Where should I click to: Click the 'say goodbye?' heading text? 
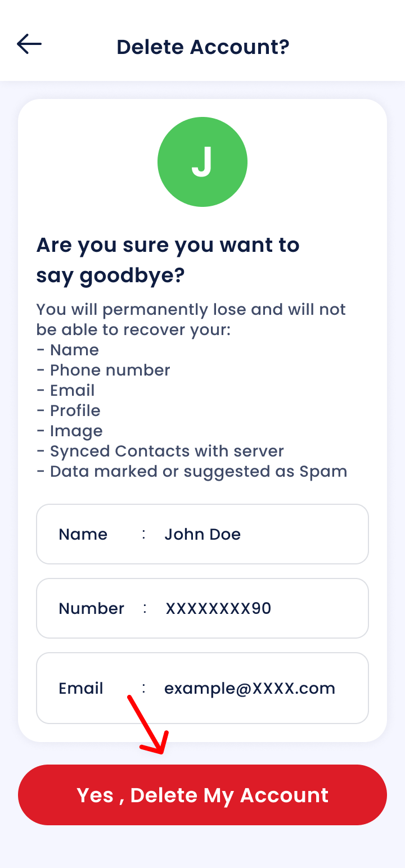point(110,276)
